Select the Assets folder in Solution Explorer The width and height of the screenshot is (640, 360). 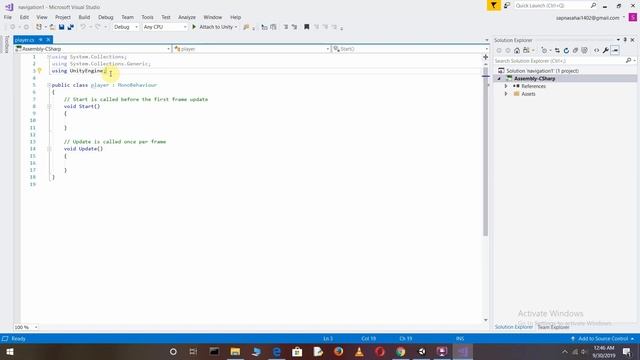[x=528, y=94]
